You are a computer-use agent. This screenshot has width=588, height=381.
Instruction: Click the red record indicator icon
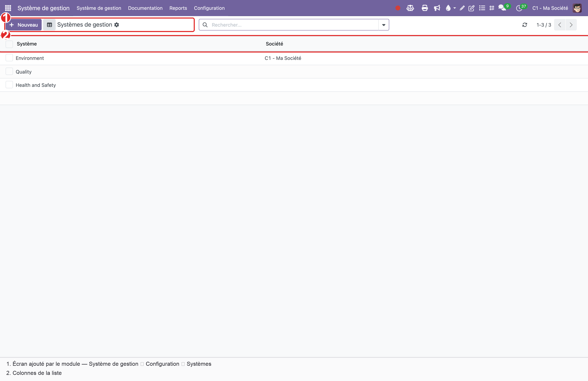[398, 8]
